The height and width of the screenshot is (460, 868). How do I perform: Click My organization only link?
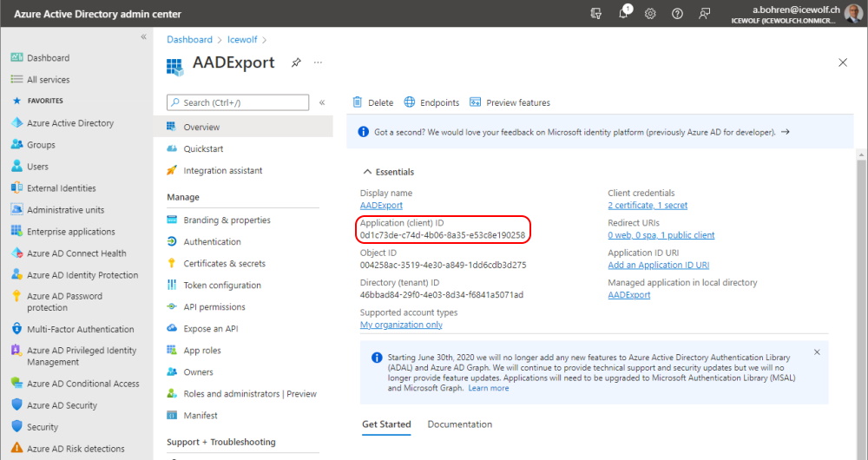point(401,325)
